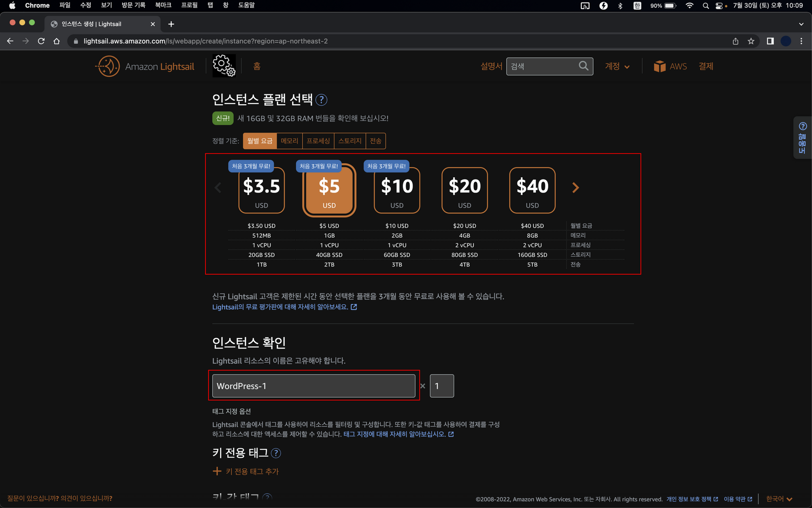Select the $40 USD plan

pyautogui.click(x=532, y=190)
